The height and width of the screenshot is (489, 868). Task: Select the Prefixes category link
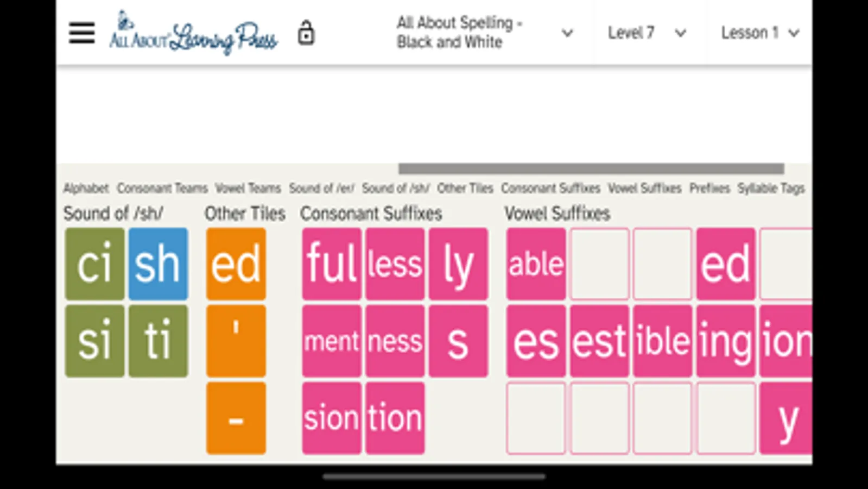(709, 189)
